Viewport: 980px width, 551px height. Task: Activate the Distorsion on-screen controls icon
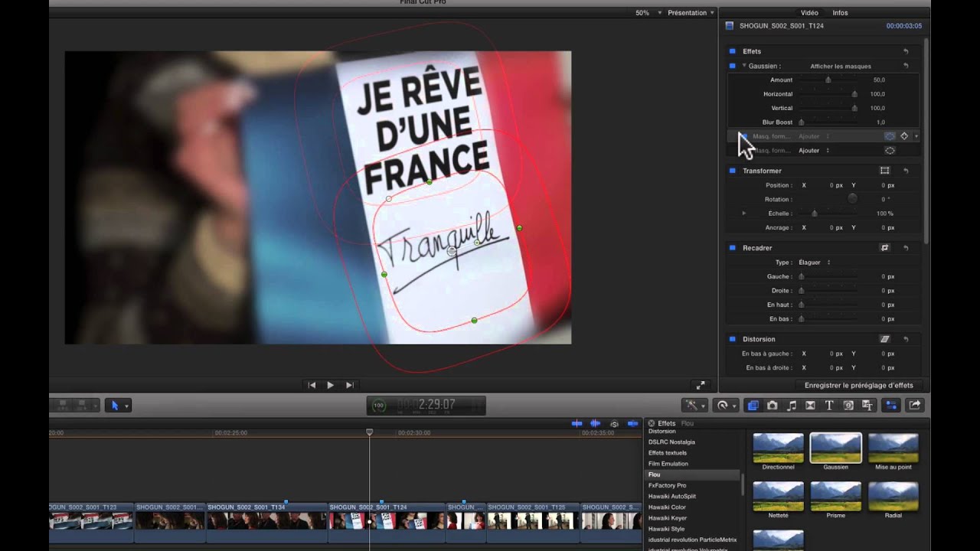tap(885, 339)
